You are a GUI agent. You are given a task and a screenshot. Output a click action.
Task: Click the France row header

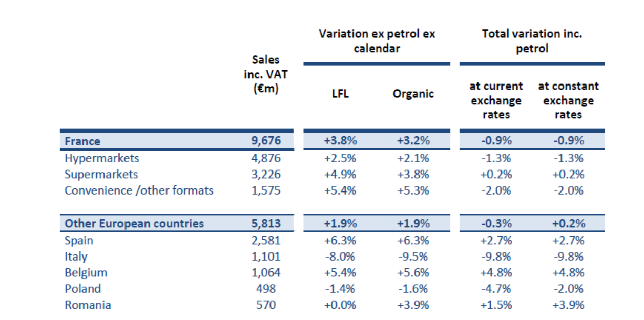pyautogui.click(x=82, y=141)
